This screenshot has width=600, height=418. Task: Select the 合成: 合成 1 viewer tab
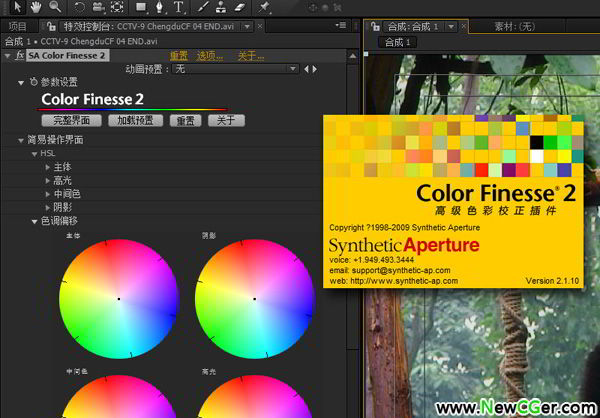point(413,26)
